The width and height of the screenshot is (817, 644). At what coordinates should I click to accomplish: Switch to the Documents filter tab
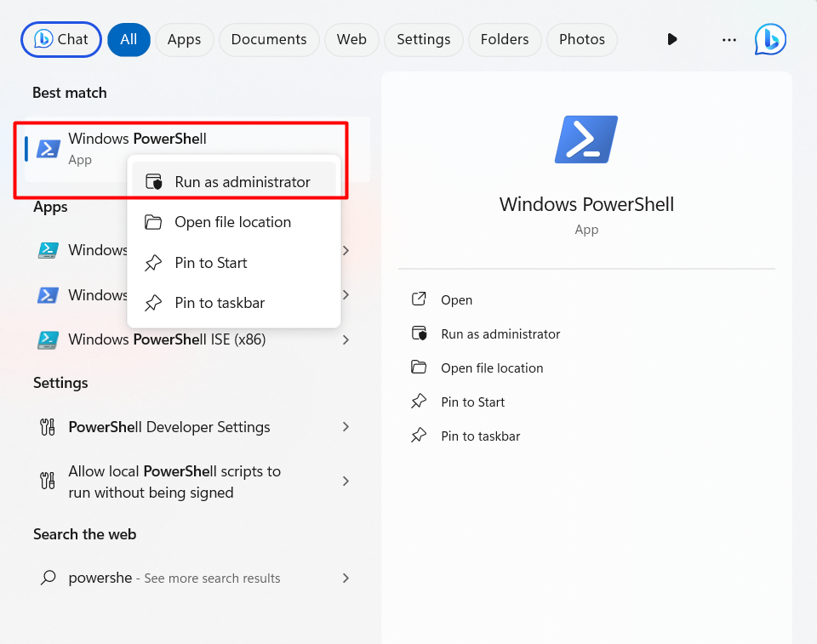click(269, 40)
